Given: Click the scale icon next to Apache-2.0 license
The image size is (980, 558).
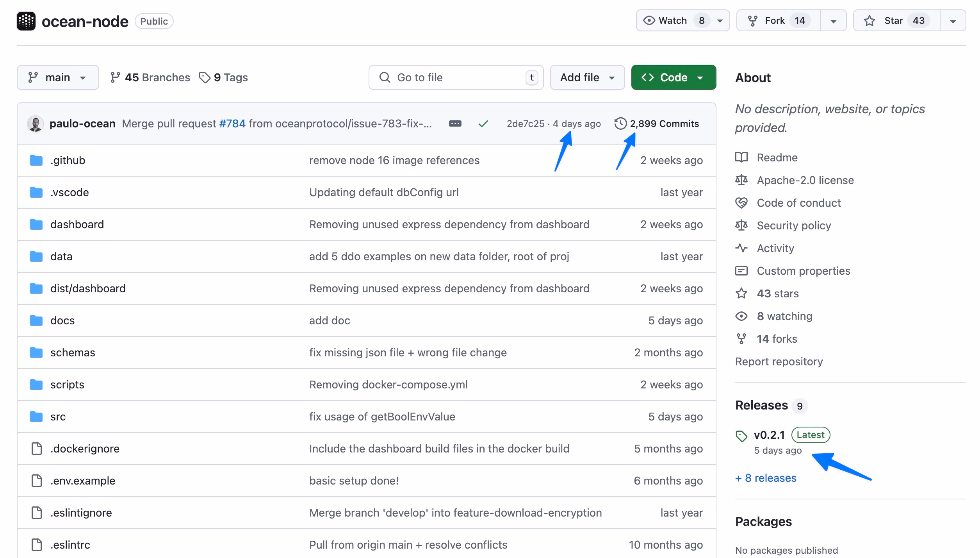Looking at the screenshot, I should tap(741, 180).
